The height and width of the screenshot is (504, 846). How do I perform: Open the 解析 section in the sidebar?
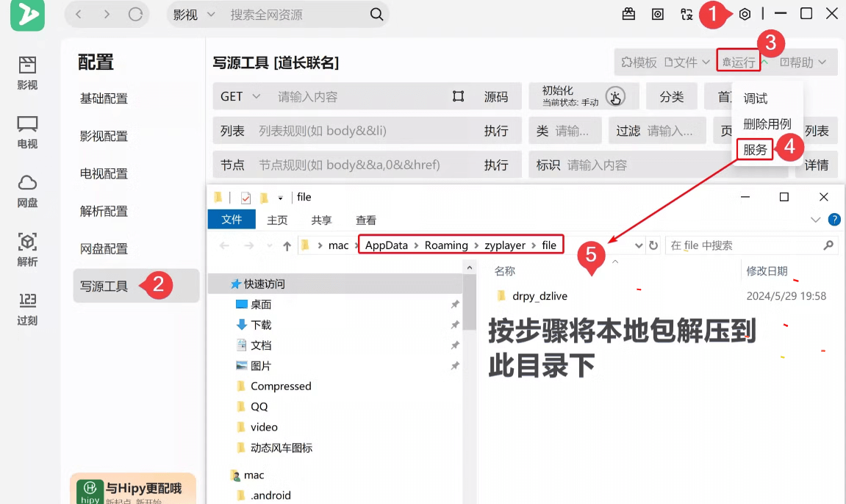tap(27, 250)
